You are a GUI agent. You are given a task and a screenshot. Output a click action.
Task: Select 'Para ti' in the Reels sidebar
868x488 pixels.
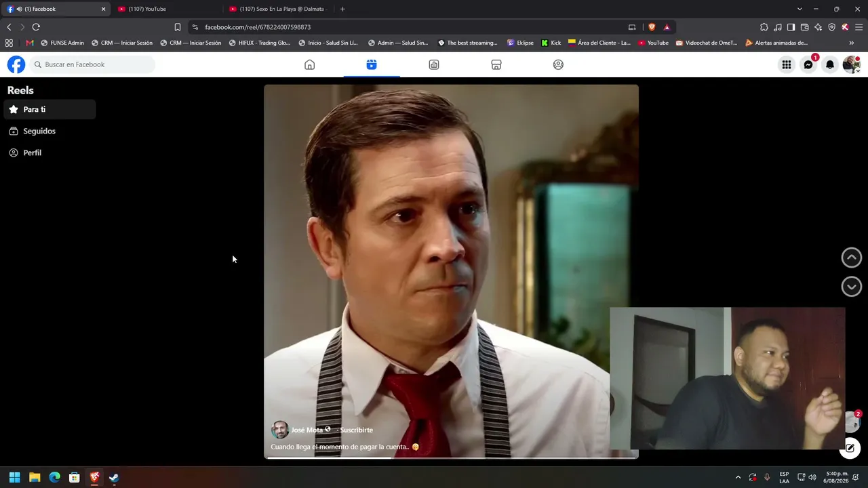click(50, 109)
